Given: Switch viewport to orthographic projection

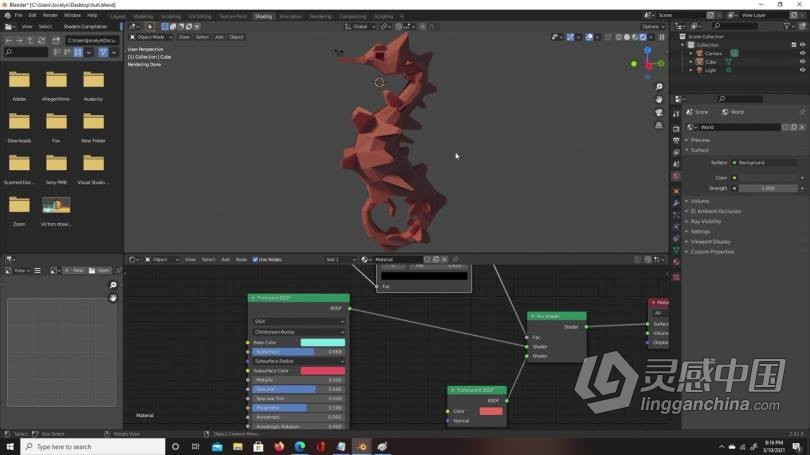Looking at the screenshot, I should [659, 125].
